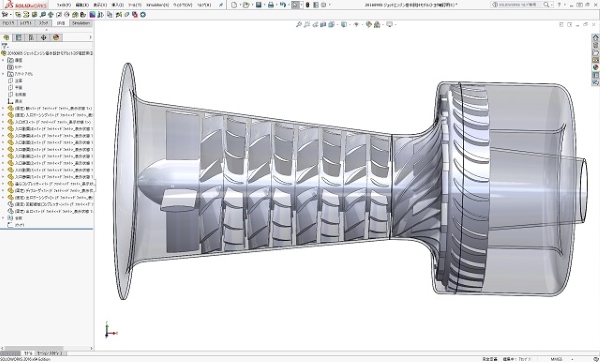
Task: Open the DisplayManager appearance sphere tab icon
Action: [x=56, y=38]
